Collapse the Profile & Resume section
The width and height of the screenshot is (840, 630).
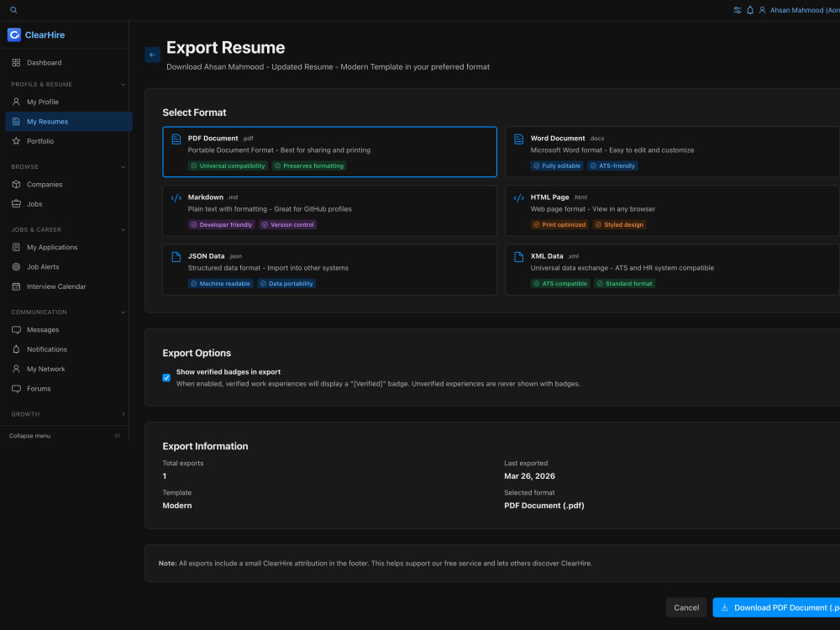[x=123, y=85]
